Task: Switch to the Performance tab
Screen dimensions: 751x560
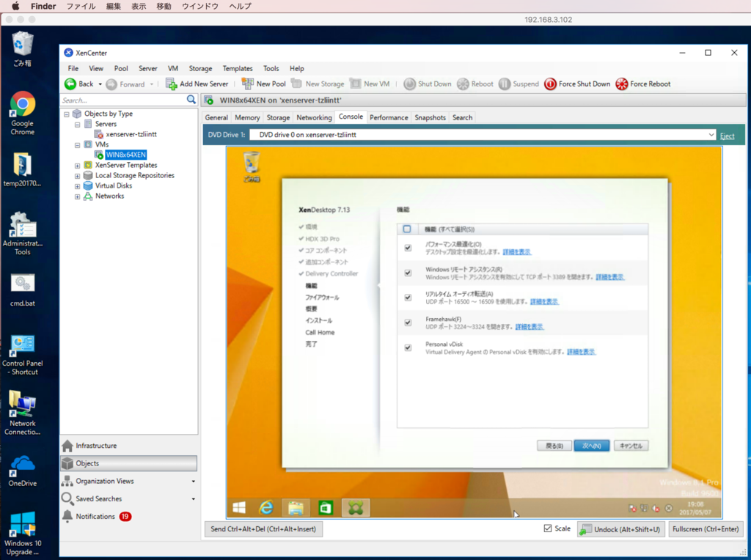Action: pos(389,117)
